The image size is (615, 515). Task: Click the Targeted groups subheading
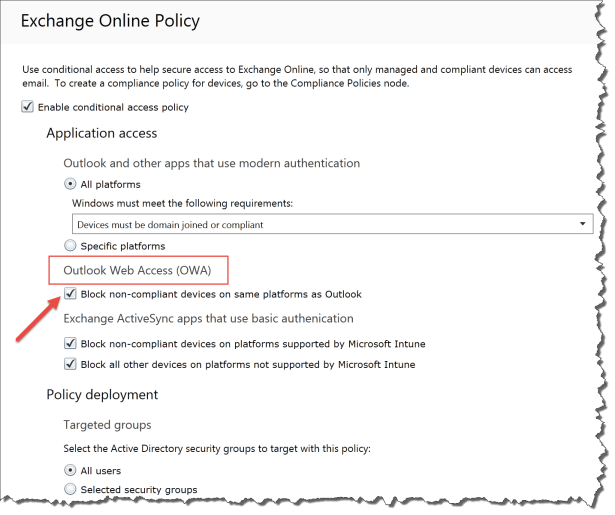107,425
